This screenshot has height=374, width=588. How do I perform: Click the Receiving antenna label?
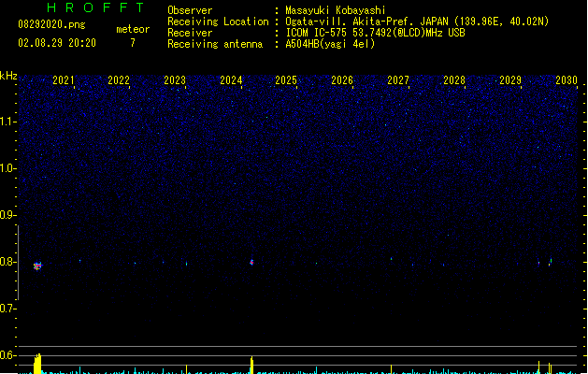click(215, 44)
